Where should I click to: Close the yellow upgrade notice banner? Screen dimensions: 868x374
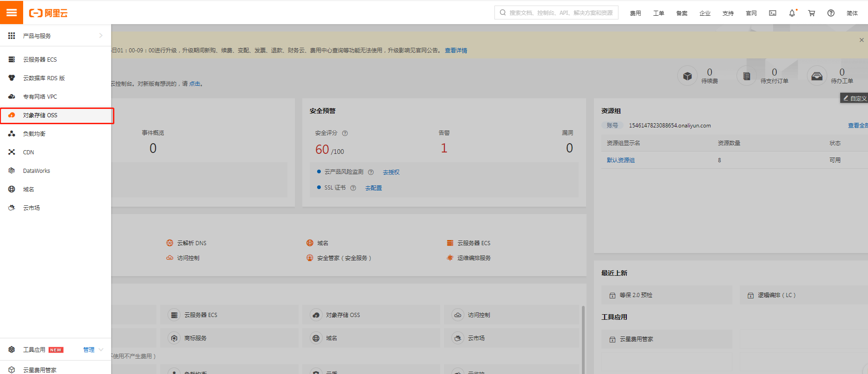pyautogui.click(x=862, y=40)
